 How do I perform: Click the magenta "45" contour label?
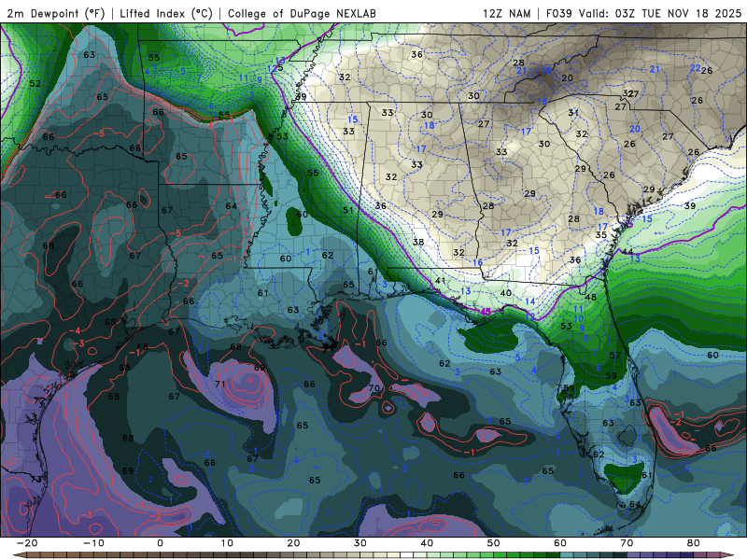coord(486,312)
